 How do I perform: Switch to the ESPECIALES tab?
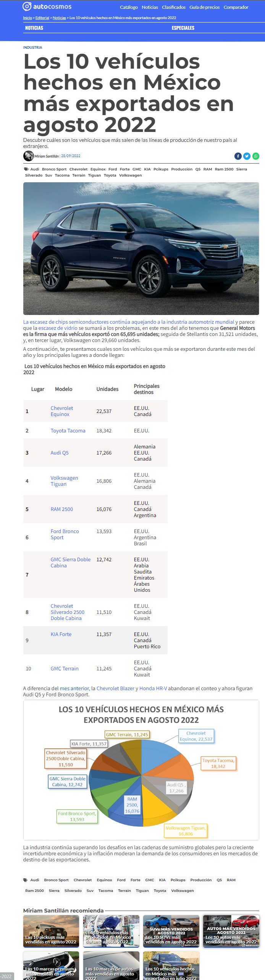click(x=183, y=28)
